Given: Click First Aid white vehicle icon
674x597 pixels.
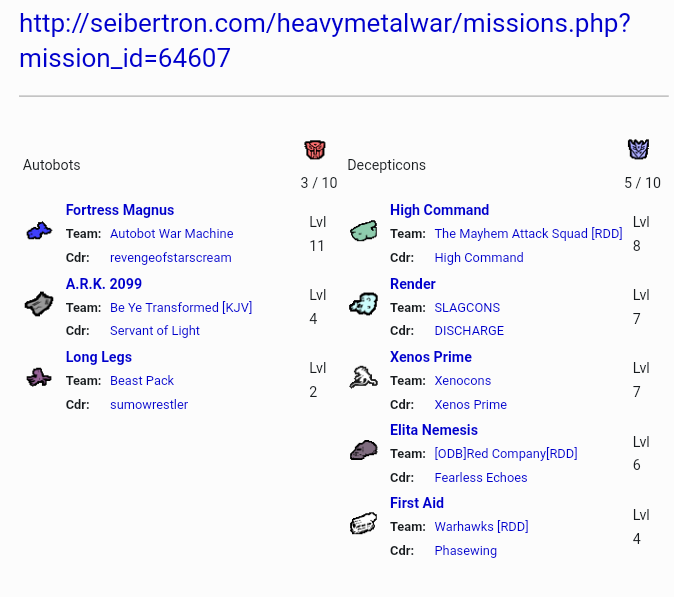Looking at the screenshot, I should 363,524.
